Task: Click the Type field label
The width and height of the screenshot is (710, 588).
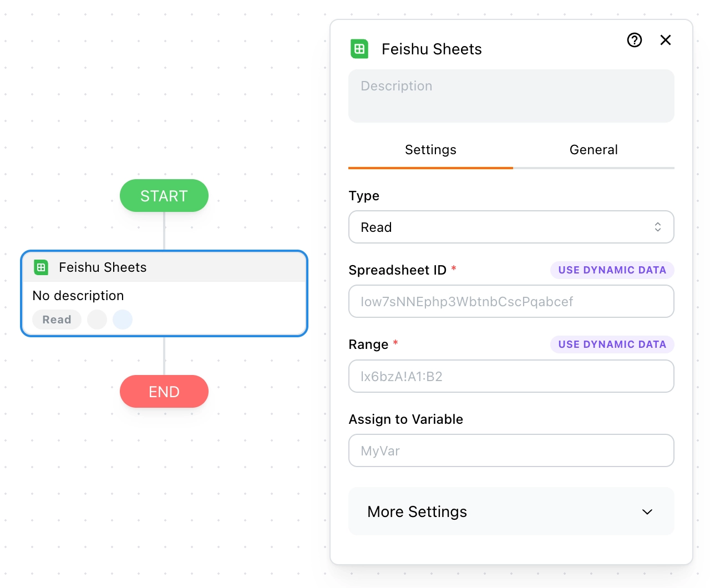Action: click(x=364, y=196)
